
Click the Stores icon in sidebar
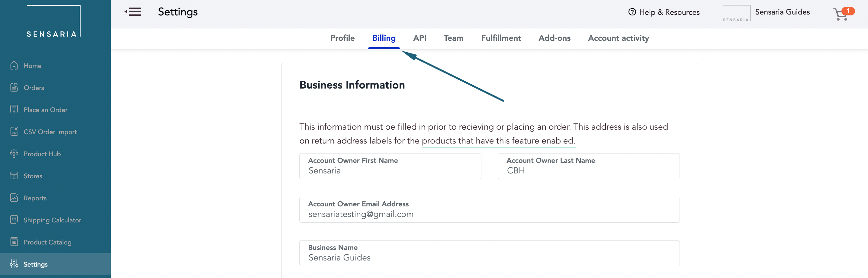click(14, 176)
